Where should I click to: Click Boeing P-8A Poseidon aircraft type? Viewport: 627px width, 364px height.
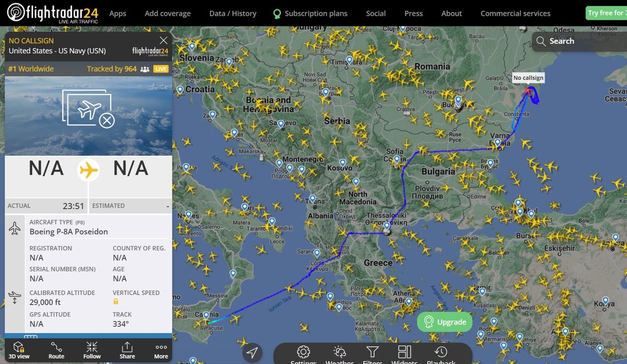68,231
